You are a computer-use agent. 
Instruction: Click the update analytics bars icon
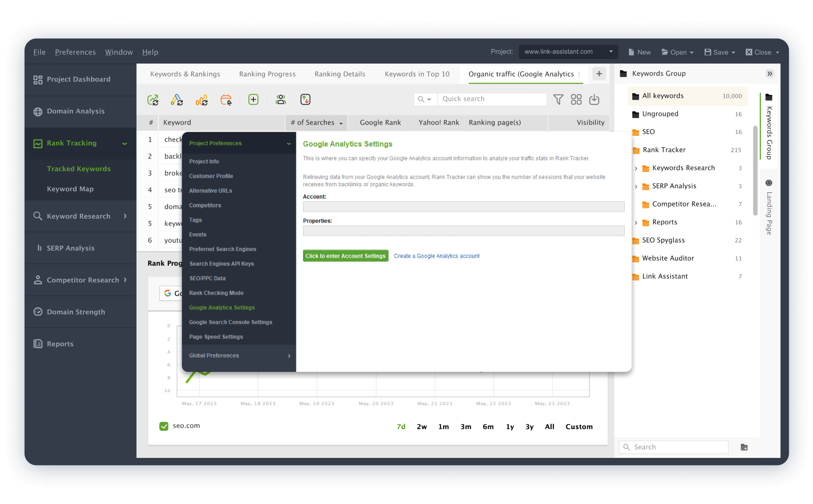[201, 100]
